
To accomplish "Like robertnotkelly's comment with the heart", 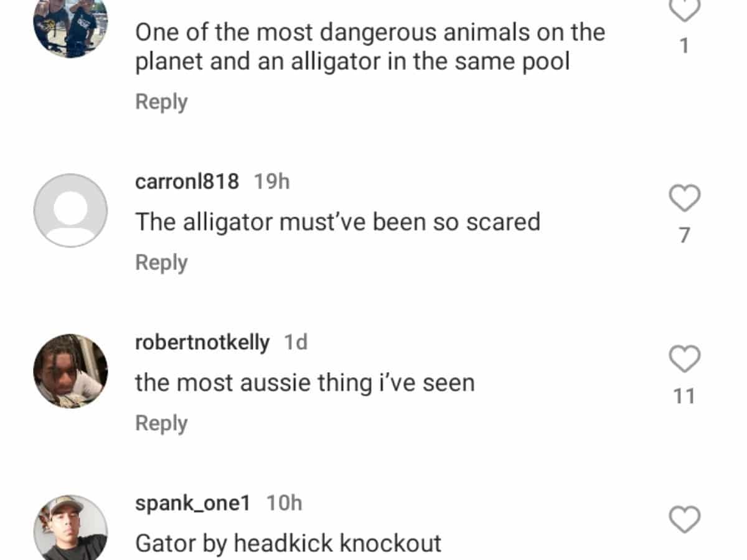I will click(x=685, y=359).
